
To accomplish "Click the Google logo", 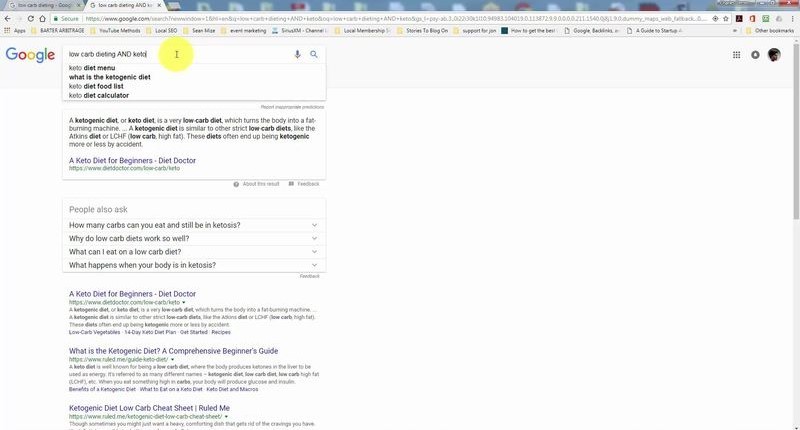I will click(30, 55).
